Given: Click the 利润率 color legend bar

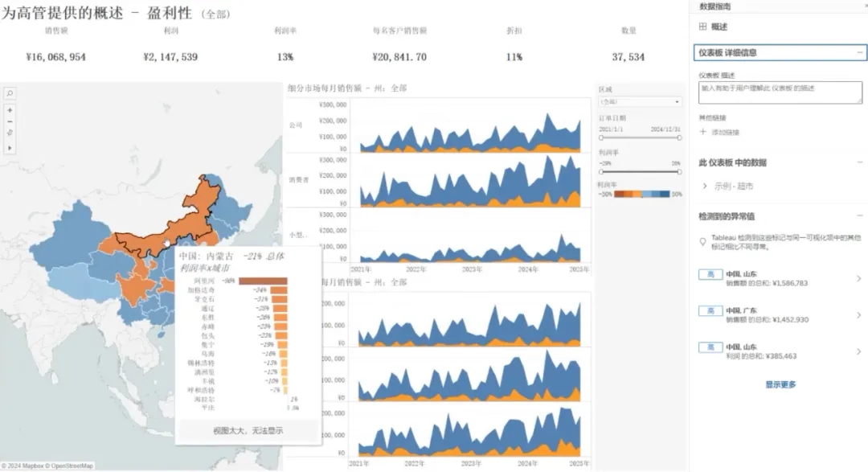Looking at the screenshot, I should pos(641,195).
